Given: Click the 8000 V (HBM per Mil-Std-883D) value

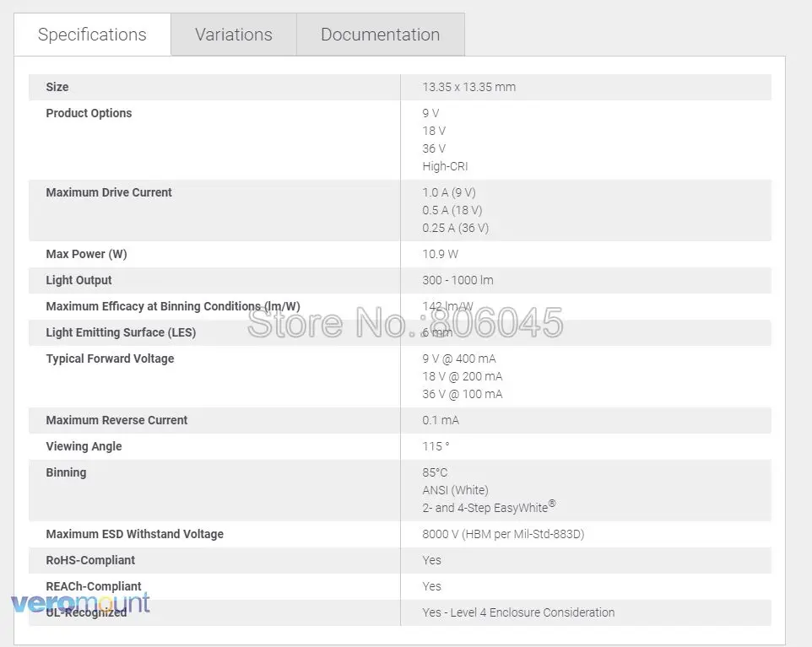Looking at the screenshot, I should (503, 534).
